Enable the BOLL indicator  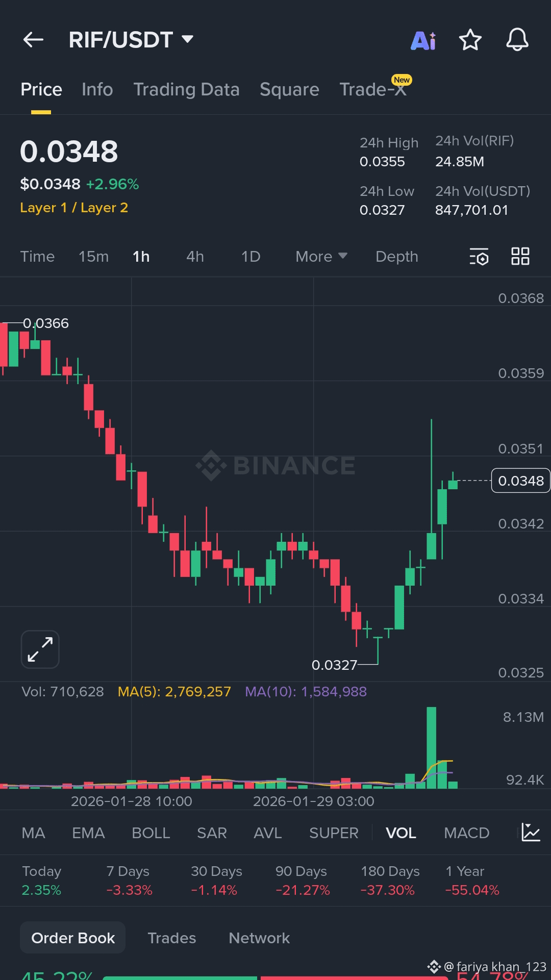tap(151, 833)
